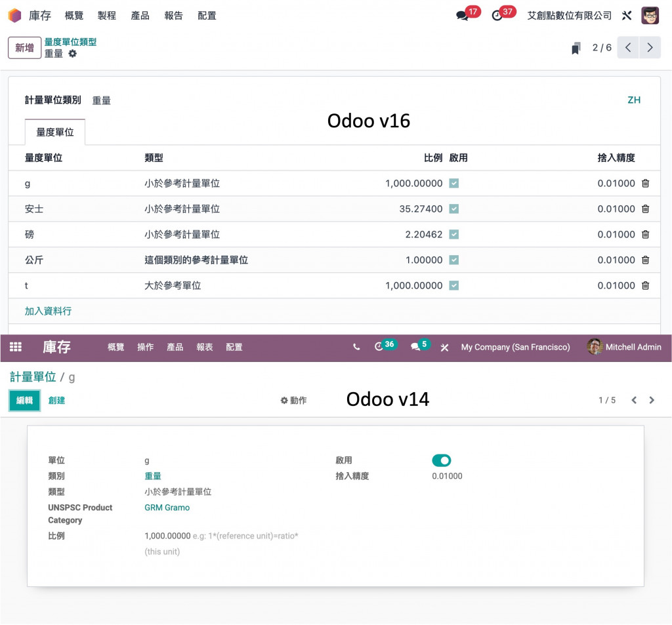Click 計量單位類別 name field 重量
The height and width of the screenshot is (625, 672).
(102, 100)
